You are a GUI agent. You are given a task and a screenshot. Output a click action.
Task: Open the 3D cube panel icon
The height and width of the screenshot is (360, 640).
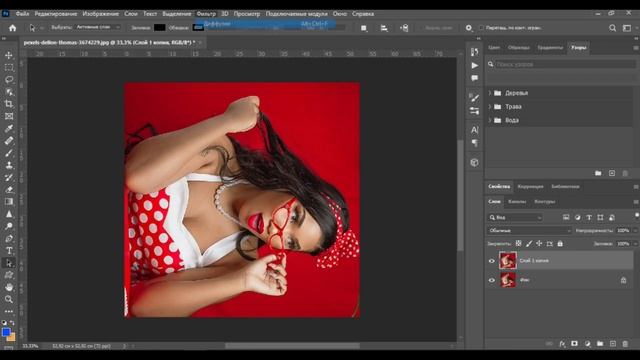(474, 162)
